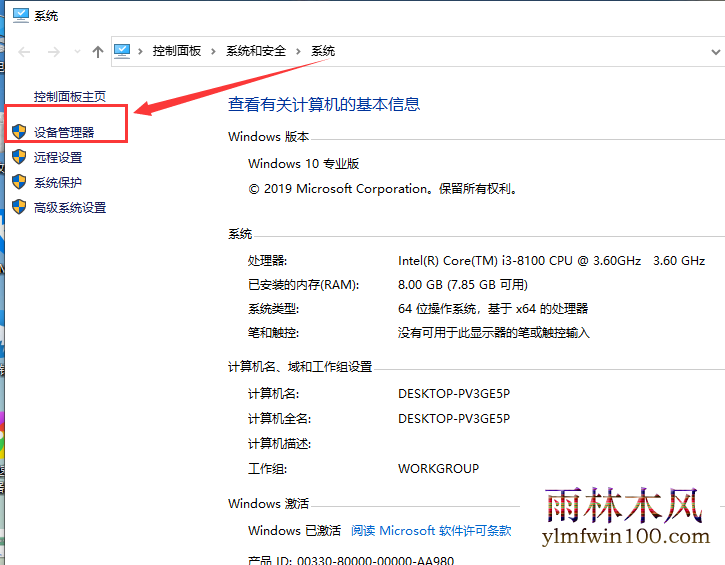
Task: Open 高级系统设置 link
Action: click(70, 208)
